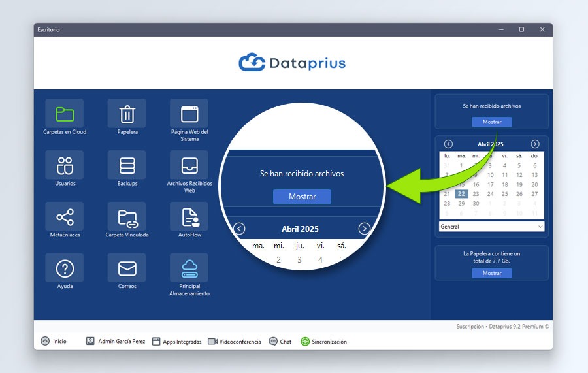Start Videoconferencia from bottom bar
588x373 pixels.
coord(235,342)
